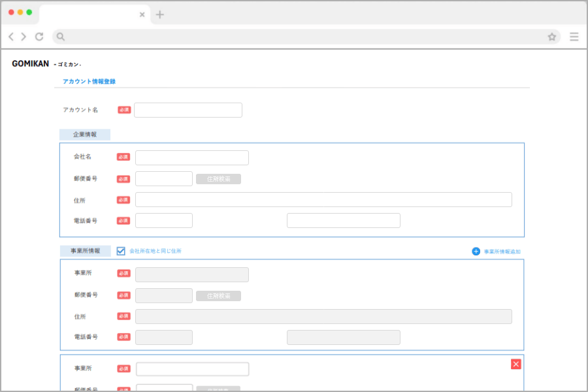Click the 会社名 input field
Image resolution: width=588 pixels, height=392 pixels.
tap(191, 157)
